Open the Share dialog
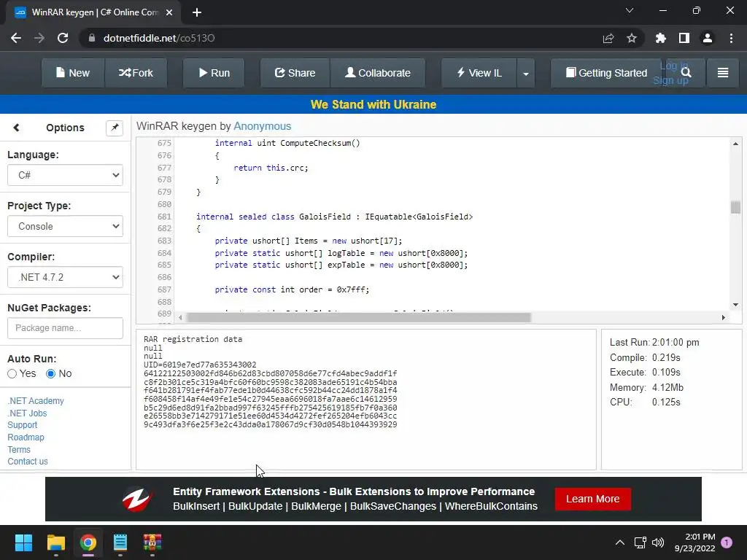The width and height of the screenshot is (747, 560). (295, 73)
